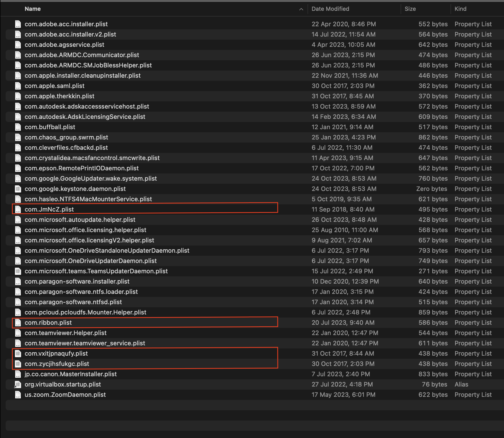Select com.teamviewer.Helper.plist file name
504x438 pixels.
pos(65,333)
